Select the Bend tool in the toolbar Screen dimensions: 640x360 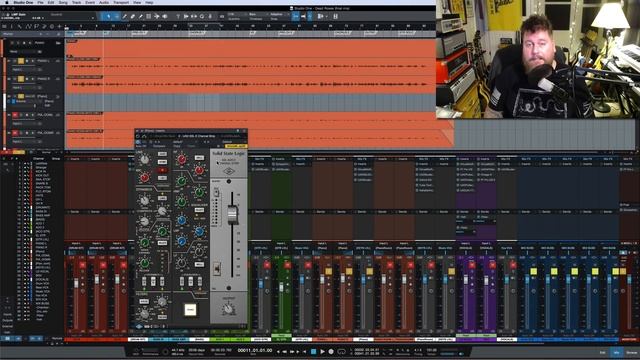[157, 16]
